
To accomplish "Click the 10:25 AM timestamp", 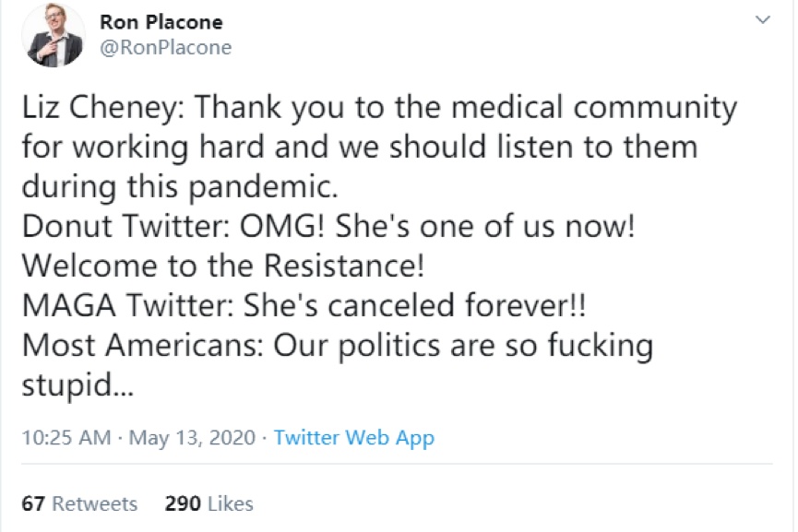I will [x=66, y=437].
